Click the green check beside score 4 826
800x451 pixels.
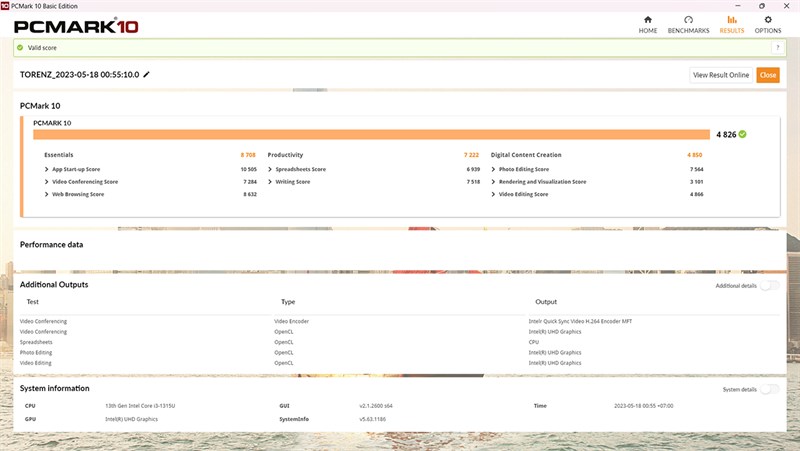(742, 134)
